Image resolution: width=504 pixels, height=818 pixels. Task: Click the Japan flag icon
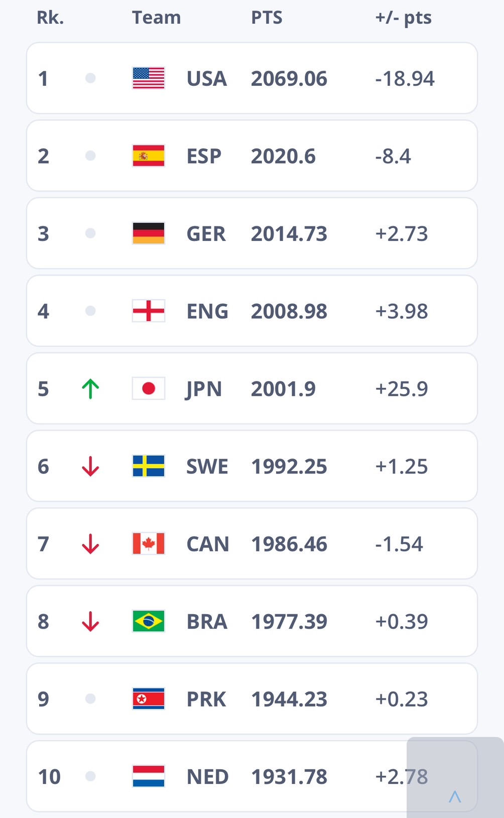coord(148,389)
